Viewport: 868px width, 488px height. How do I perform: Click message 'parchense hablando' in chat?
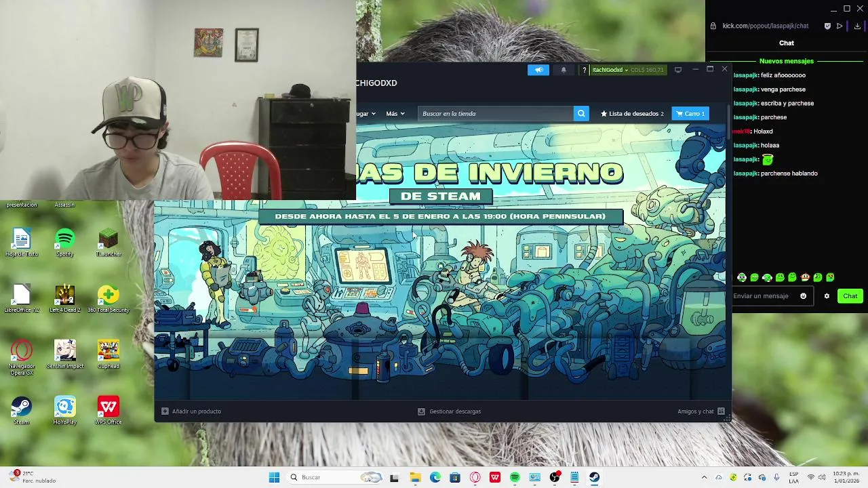click(x=789, y=174)
